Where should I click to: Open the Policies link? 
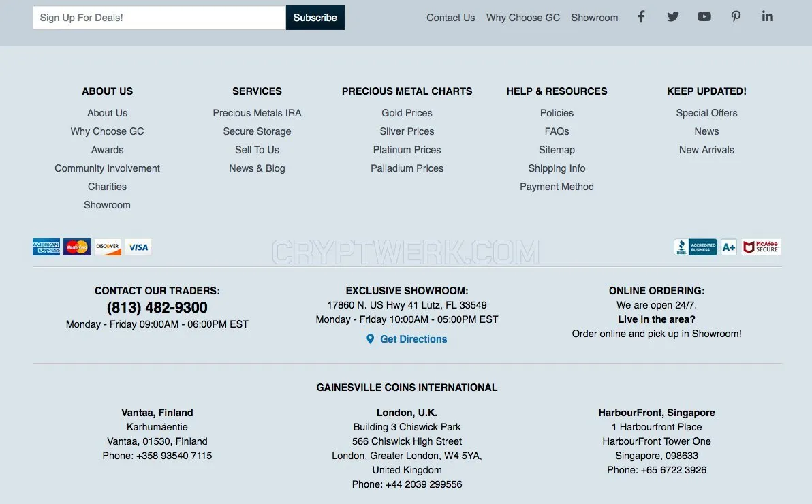[557, 113]
